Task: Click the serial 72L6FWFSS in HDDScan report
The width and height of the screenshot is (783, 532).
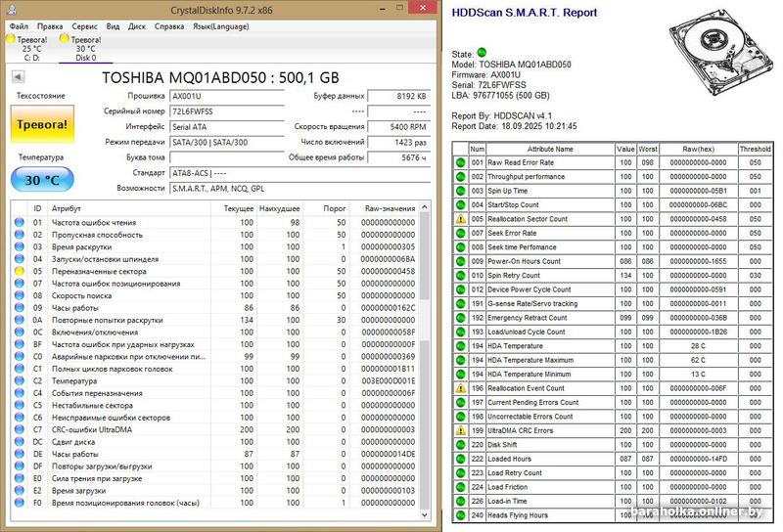Action: coord(502,85)
